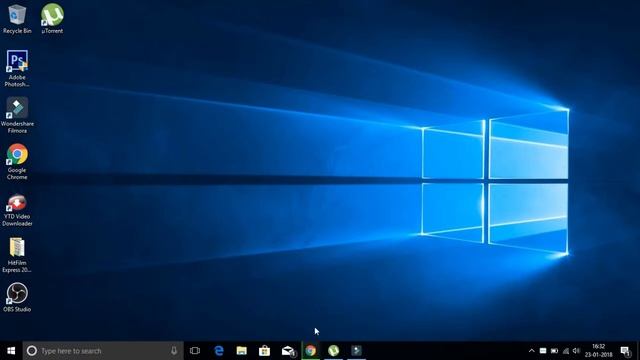Screen dimensions: 640x360
Task: Open the Recycle Bin desktop icon
Action: pos(17,19)
